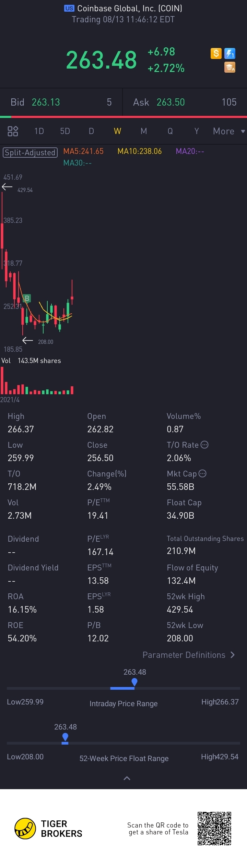Tap the yellow dollar sign badge

tap(216, 53)
